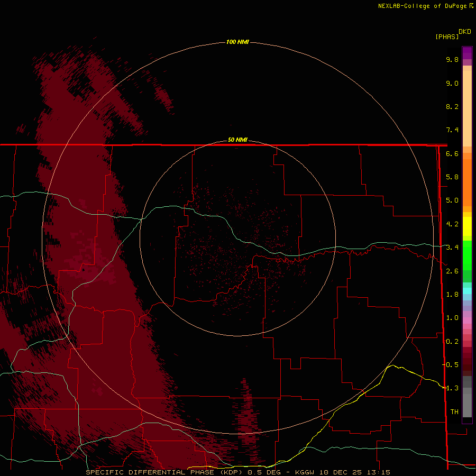
Task: Click the '[PHAS]' legend label
Action: (x=447, y=36)
